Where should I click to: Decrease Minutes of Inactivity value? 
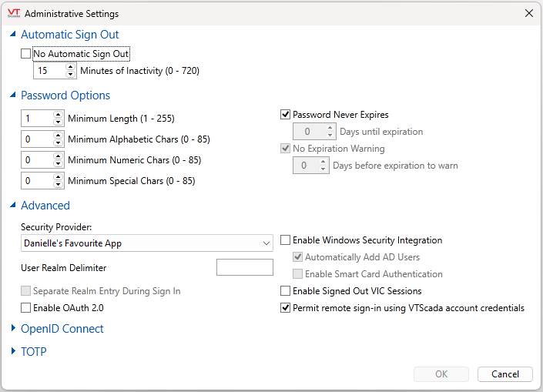(x=71, y=74)
